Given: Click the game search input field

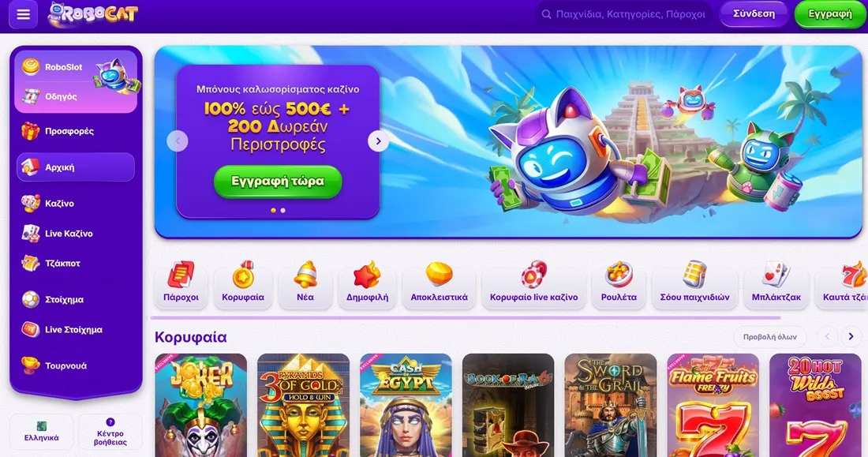Looking at the screenshot, I should (624, 14).
